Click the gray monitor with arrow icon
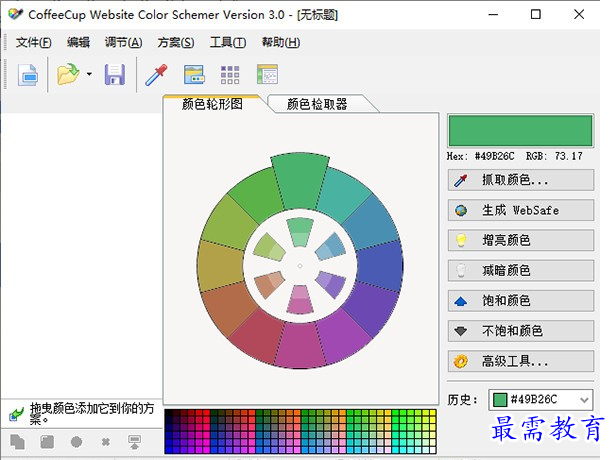This screenshot has width=613, height=460. [134, 442]
